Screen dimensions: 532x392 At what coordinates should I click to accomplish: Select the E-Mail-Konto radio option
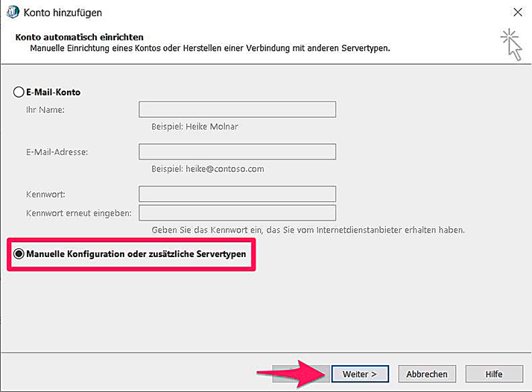coord(19,92)
